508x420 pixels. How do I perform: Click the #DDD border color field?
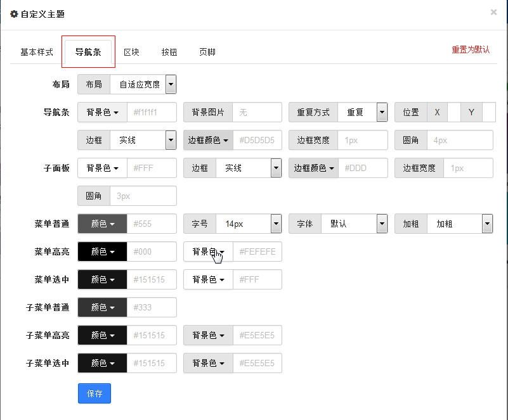coord(363,168)
